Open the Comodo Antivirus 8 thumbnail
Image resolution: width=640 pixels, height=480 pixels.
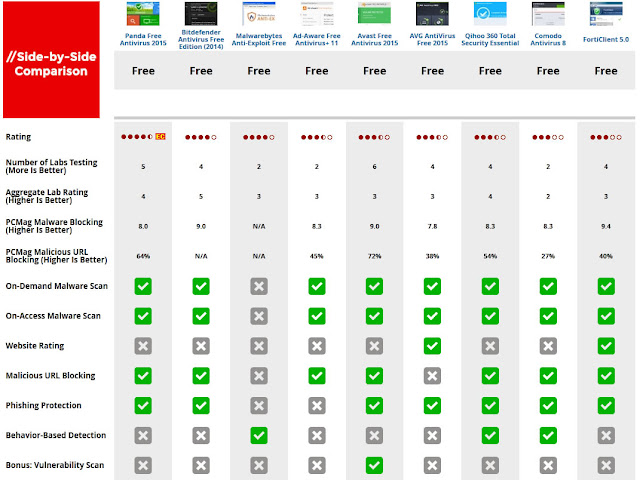coord(548,14)
